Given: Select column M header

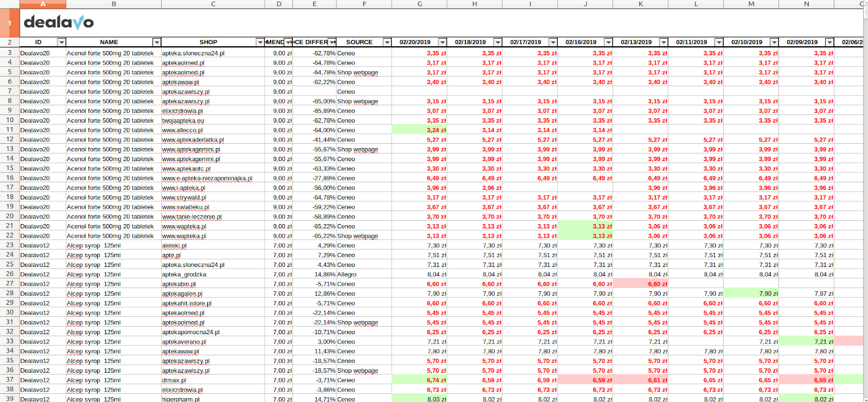Looking at the screenshot, I should pos(751,4).
